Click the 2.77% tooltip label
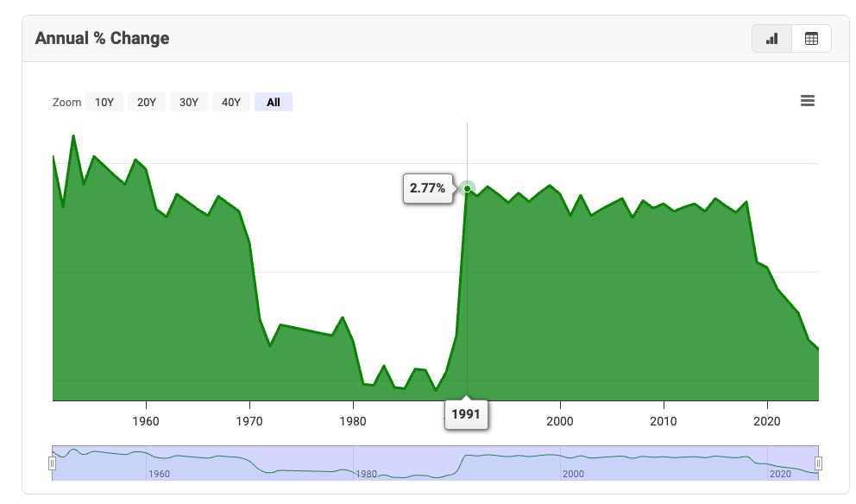Screen dimensions: 856x504 428,188
